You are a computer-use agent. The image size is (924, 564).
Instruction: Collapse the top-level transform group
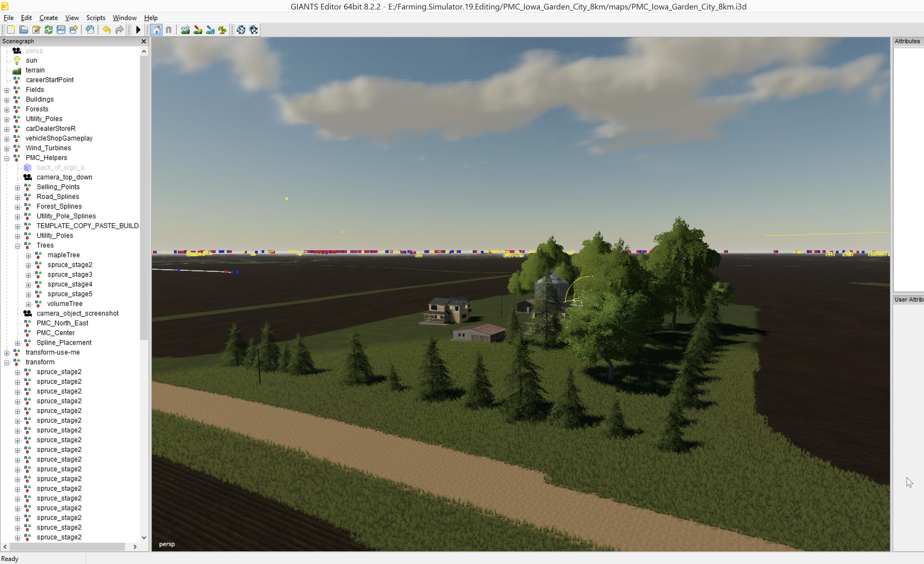click(x=7, y=363)
